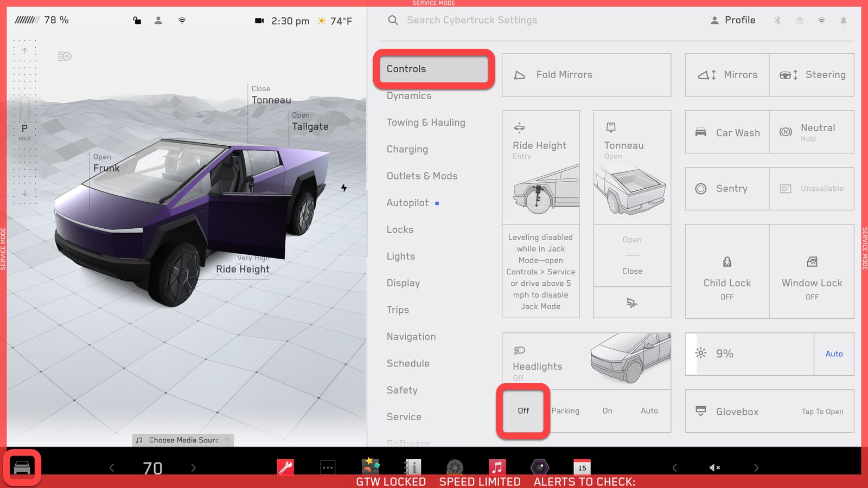Open the Locks settings
868x488 pixels.
400,229
